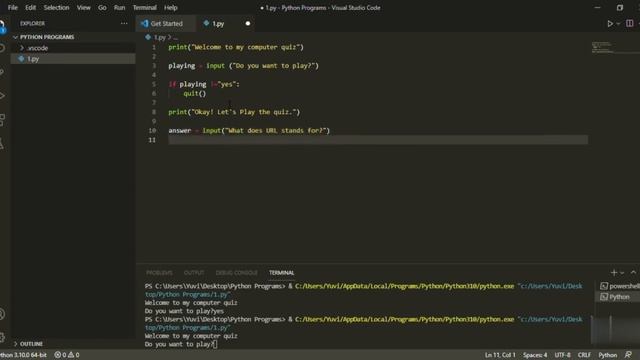The image size is (640, 360).
Task: Switch to the TERMINAL panel tab
Action: tap(282, 273)
